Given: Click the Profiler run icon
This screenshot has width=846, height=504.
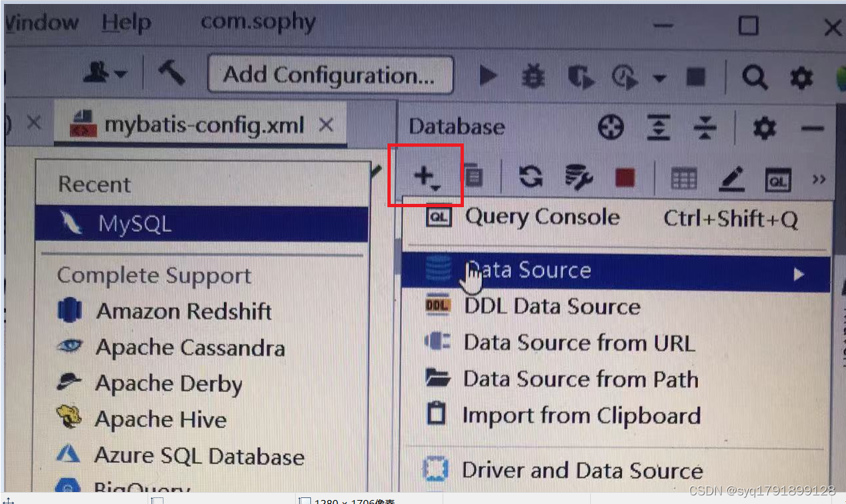Looking at the screenshot, I should [x=625, y=77].
